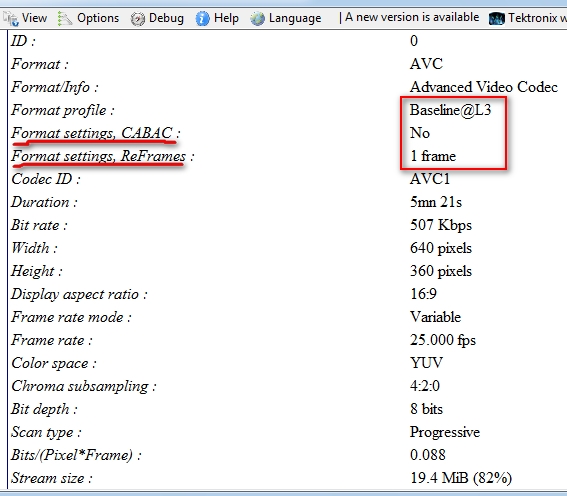Open the Help menu
Screen dimensions: 567x496
click(x=226, y=18)
